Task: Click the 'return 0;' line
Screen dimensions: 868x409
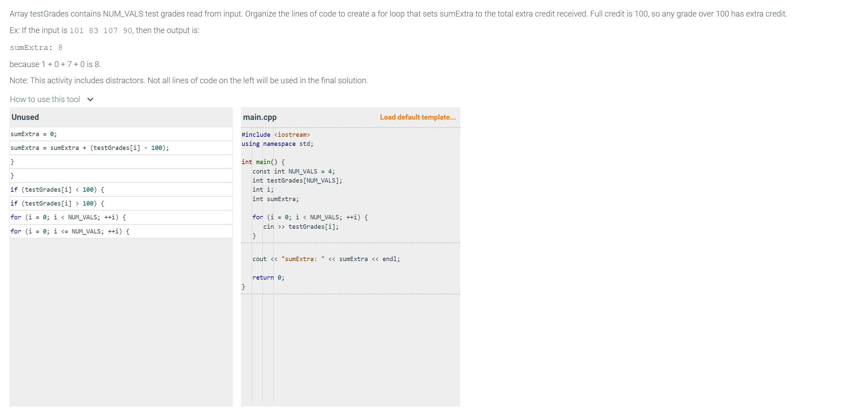Action: [268, 278]
